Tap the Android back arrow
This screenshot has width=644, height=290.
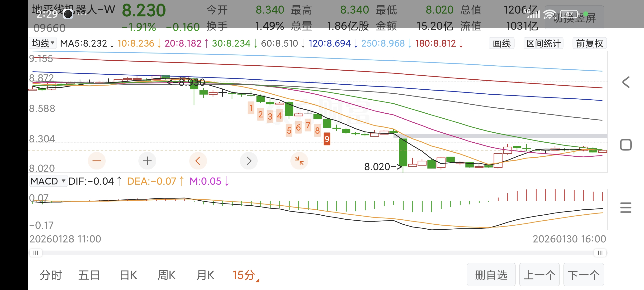tap(625, 82)
